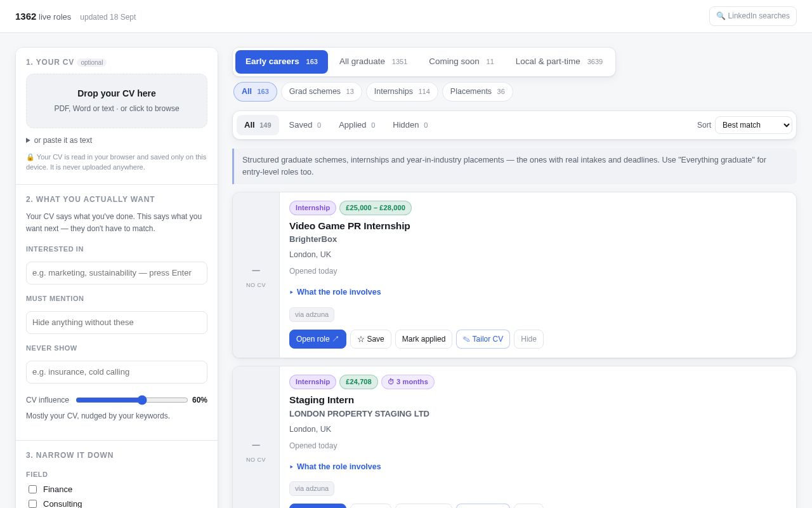Viewport: 812px width, 508px height.
Task: Filter by Grad schemes
Action: click(322, 91)
